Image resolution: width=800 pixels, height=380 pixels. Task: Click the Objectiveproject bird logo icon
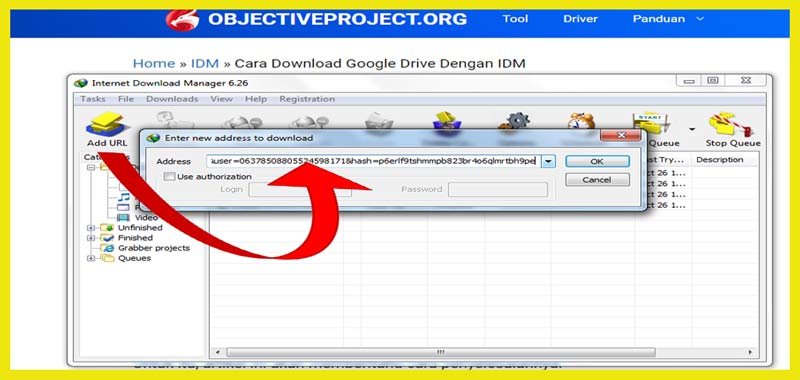182,20
